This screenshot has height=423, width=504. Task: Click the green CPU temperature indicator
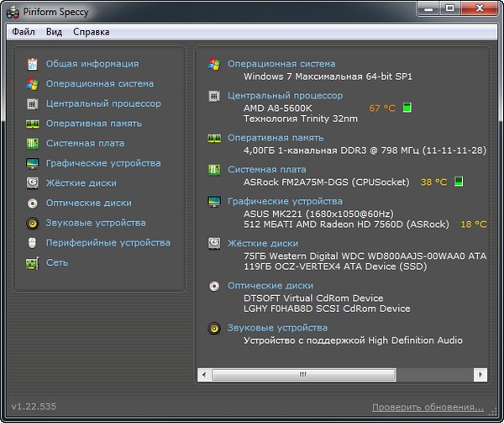click(407, 108)
